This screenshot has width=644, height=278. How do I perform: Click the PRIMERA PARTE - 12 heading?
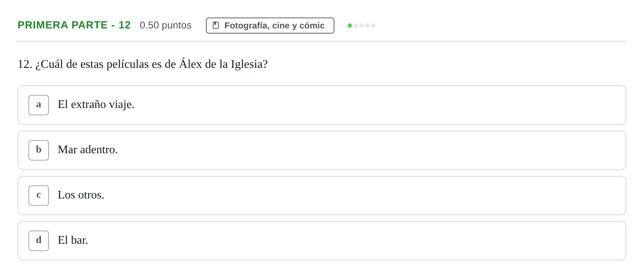74,25
